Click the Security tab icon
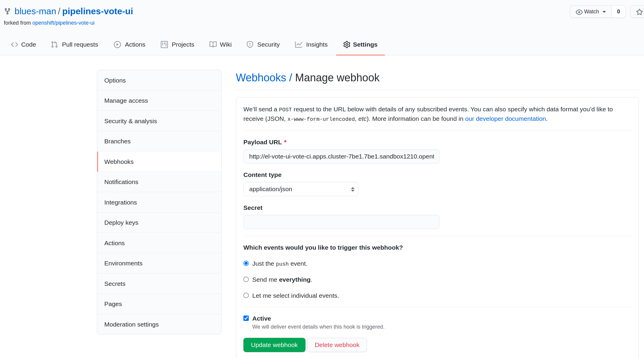 click(249, 44)
